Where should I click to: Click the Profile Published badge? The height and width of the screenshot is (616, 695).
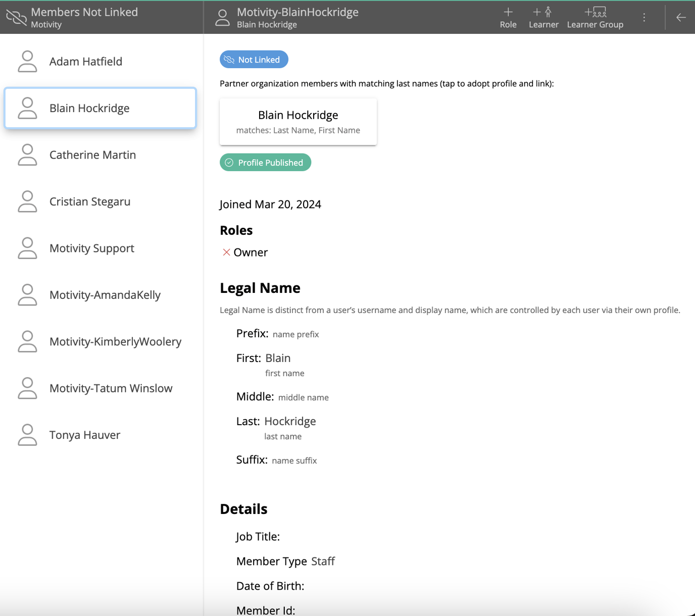point(265,163)
